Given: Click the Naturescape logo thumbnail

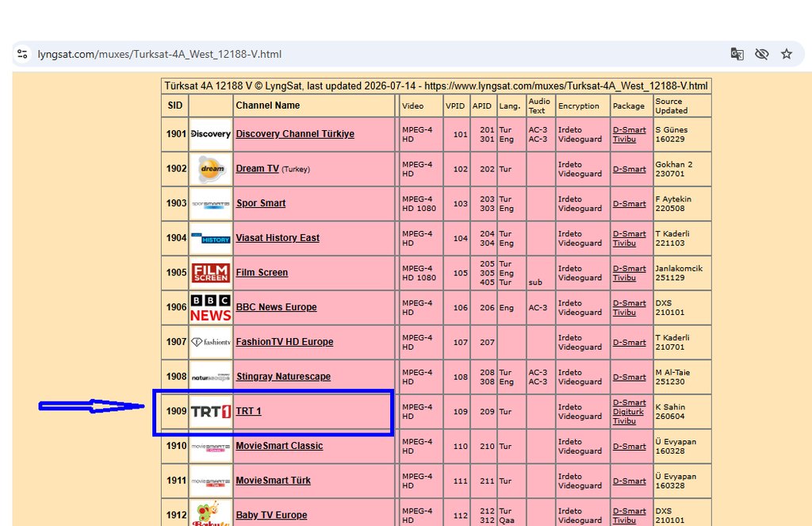Looking at the screenshot, I should (x=211, y=377).
